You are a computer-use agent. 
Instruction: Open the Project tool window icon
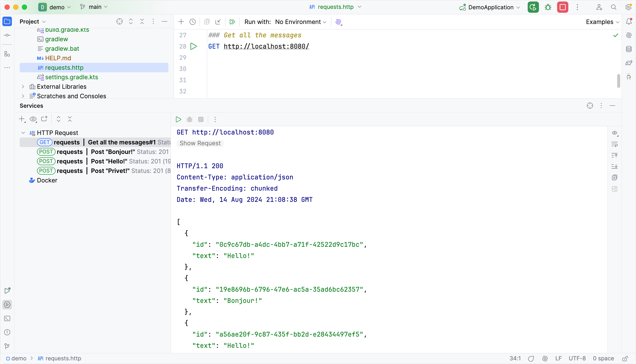(7, 22)
